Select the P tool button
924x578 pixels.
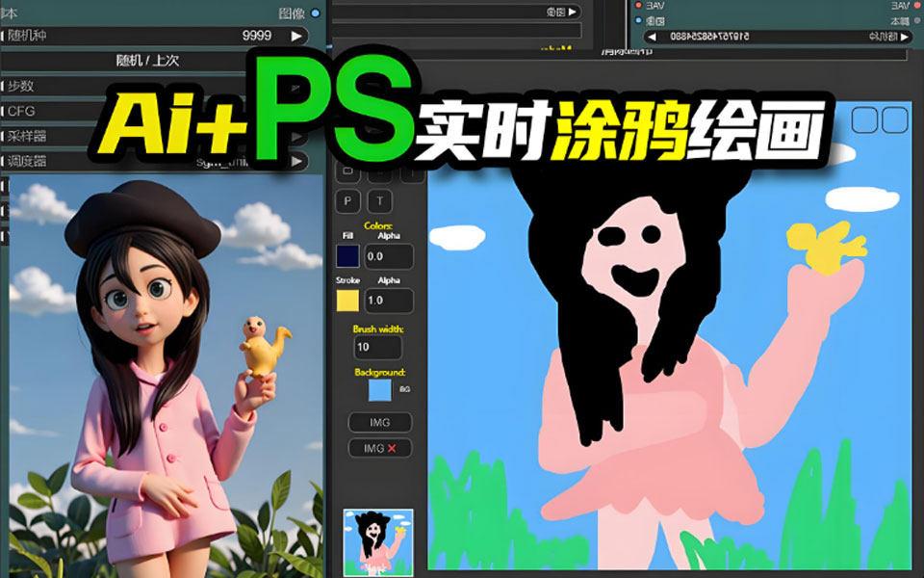pos(347,201)
